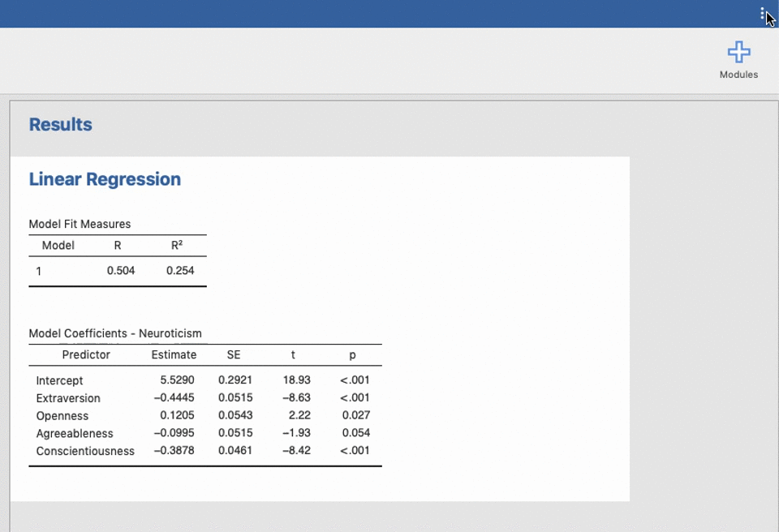This screenshot has height=532, width=779.
Task: Open the three-dot application menu
Action: tap(763, 14)
